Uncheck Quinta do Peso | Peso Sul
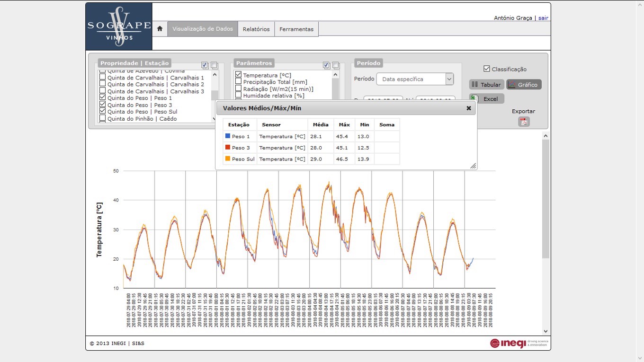Image resolution: width=644 pixels, height=362 pixels. pos(103,112)
